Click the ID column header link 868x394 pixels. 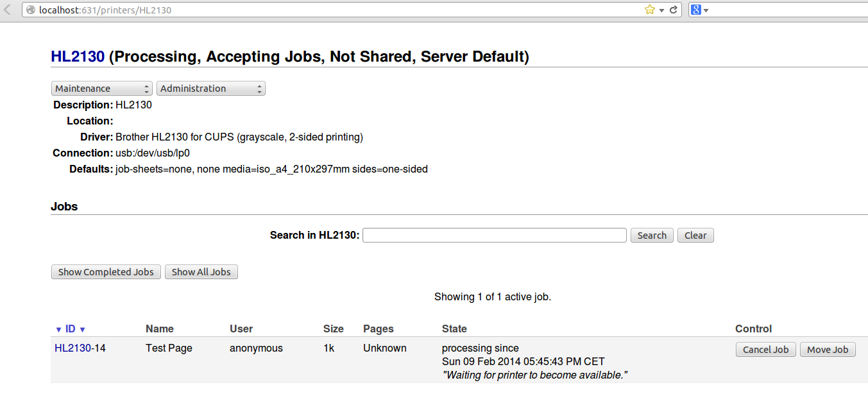tap(71, 329)
